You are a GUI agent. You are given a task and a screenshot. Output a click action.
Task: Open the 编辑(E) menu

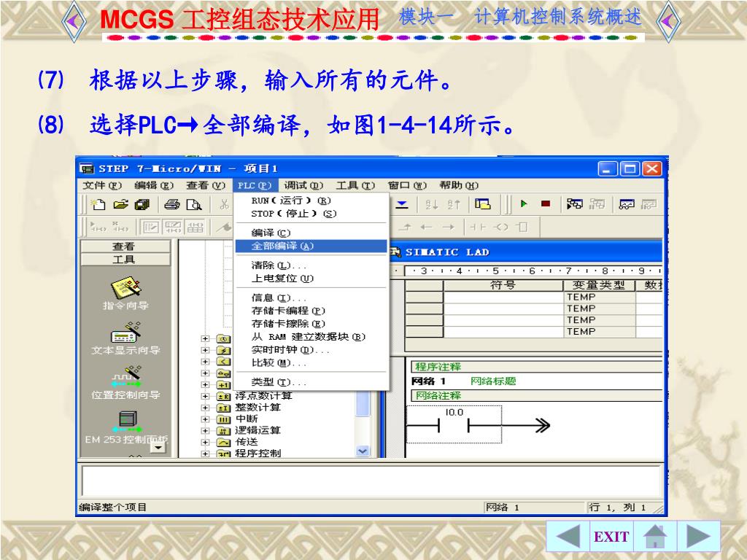point(154,185)
